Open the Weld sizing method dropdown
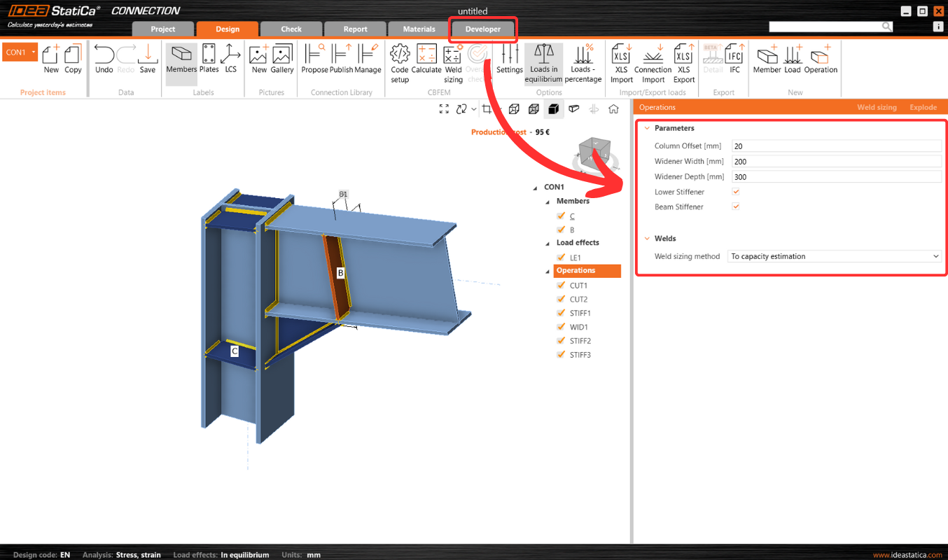This screenshot has width=948, height=560. click(x=835, y=257)
